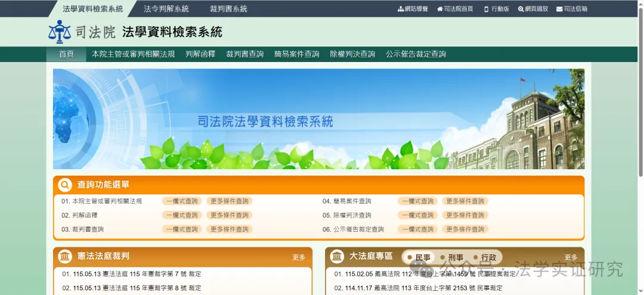Click the 大法庭專區 heading text
Screen dimensions: 644x295
tap(371, 256)
